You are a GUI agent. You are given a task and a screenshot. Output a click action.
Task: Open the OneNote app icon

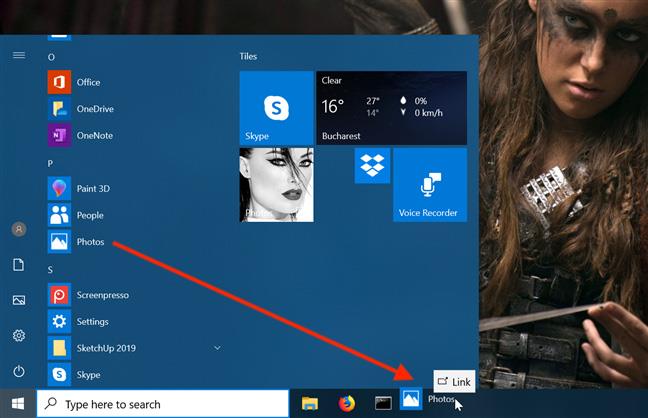tap(59, 135)
